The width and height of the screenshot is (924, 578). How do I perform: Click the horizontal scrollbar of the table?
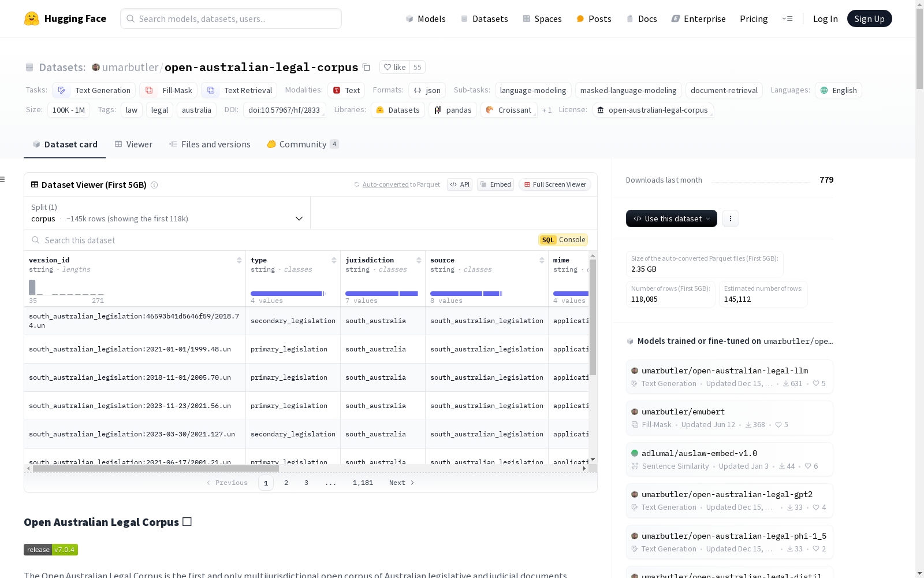point(156,468)
